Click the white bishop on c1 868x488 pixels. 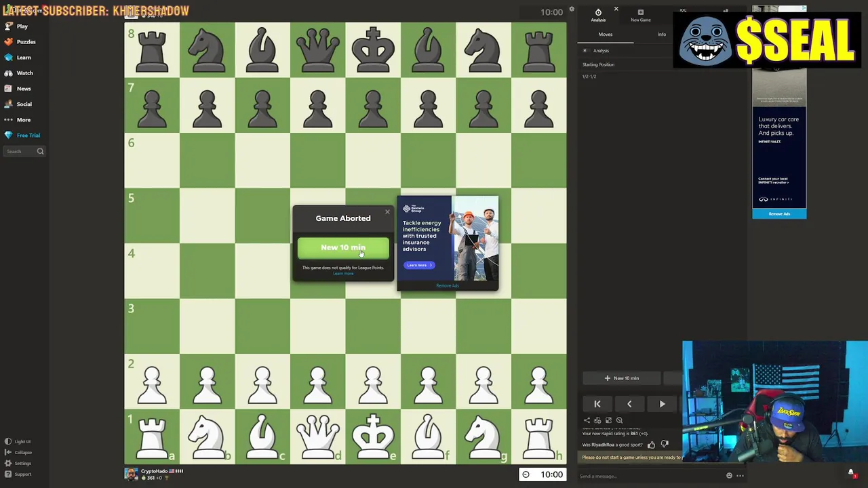click(x=262, y=437)
